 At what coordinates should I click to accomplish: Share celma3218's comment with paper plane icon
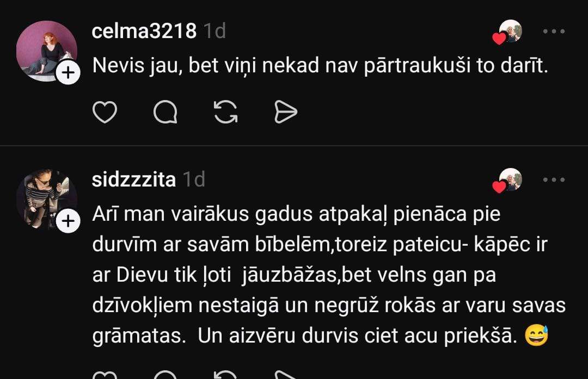[x=286, y=112]
